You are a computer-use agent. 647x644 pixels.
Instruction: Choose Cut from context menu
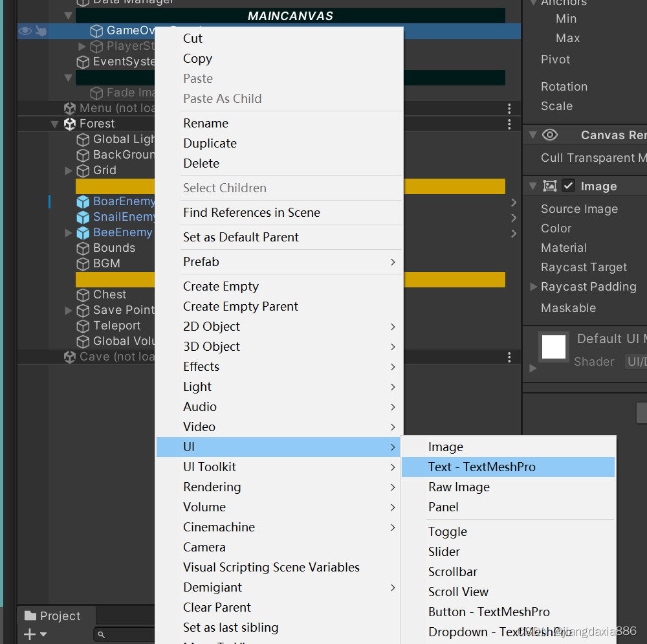click(x=279, y=38)
